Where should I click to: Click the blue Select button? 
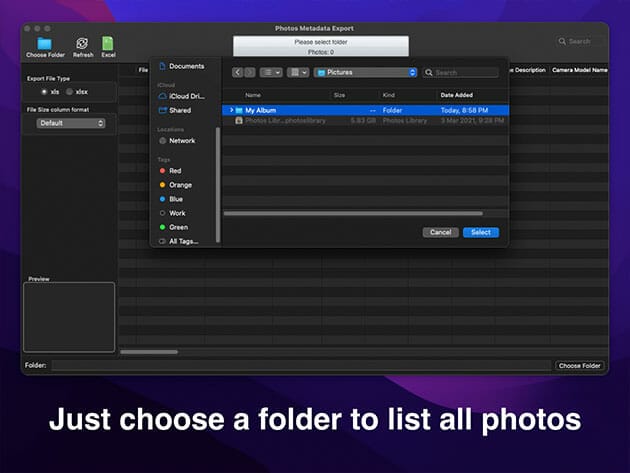(x=480, y=232)
